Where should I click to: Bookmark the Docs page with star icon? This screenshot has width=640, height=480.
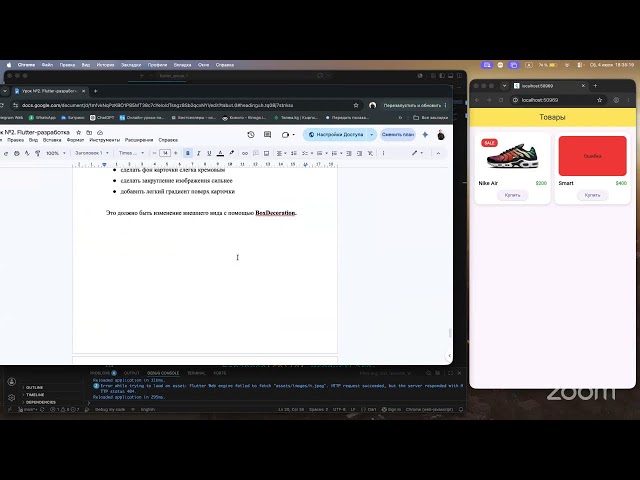point(356,105)
